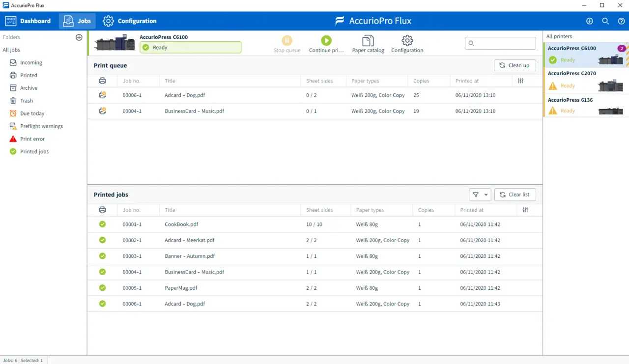629x364 pixels.
Task: Click the add plus icon in top bar
Action: tap(590, 21)
